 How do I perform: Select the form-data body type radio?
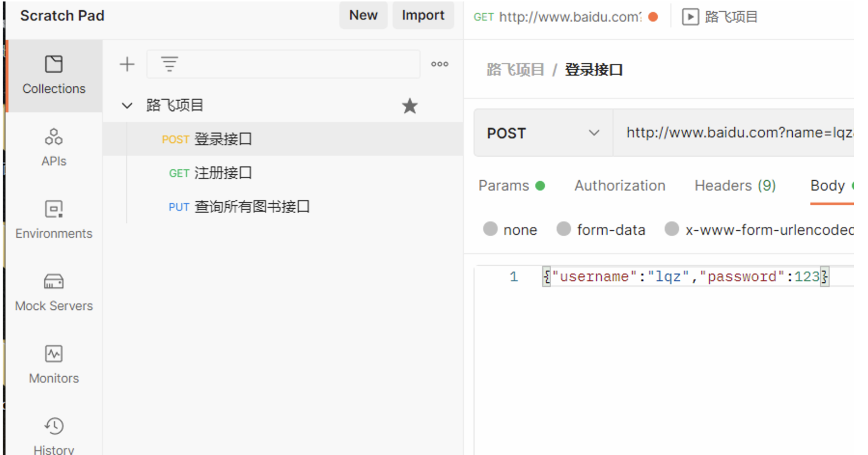(x=564, y=229)
